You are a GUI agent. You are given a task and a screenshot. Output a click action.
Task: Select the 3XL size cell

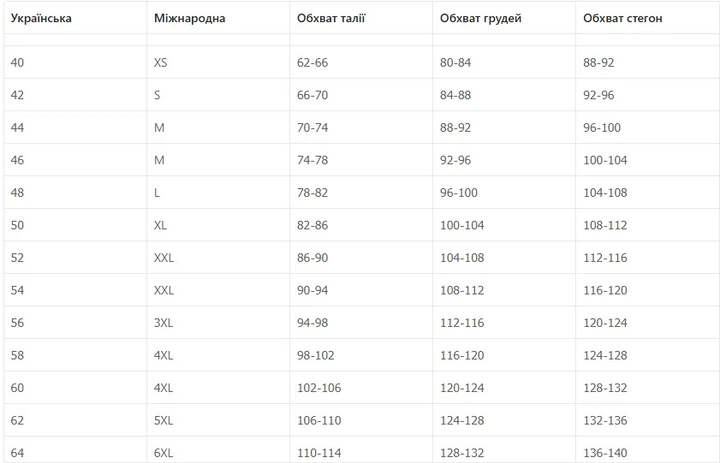[218, 322]
